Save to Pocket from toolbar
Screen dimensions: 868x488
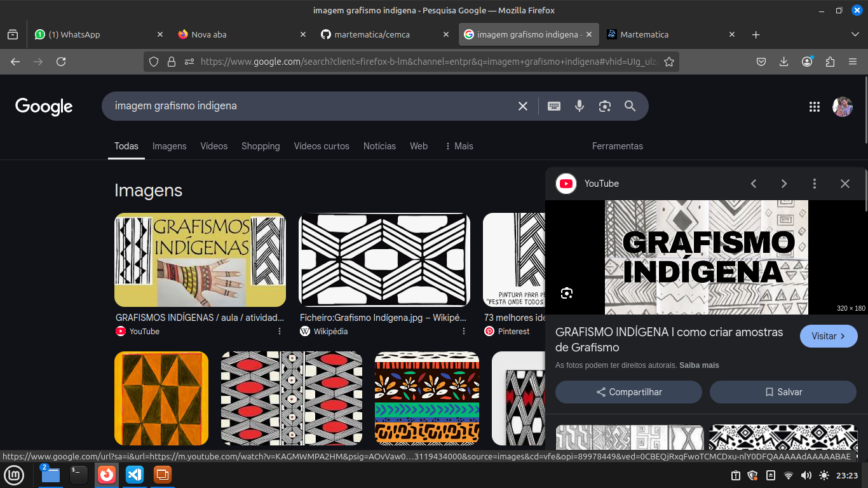tap(761, 62)
